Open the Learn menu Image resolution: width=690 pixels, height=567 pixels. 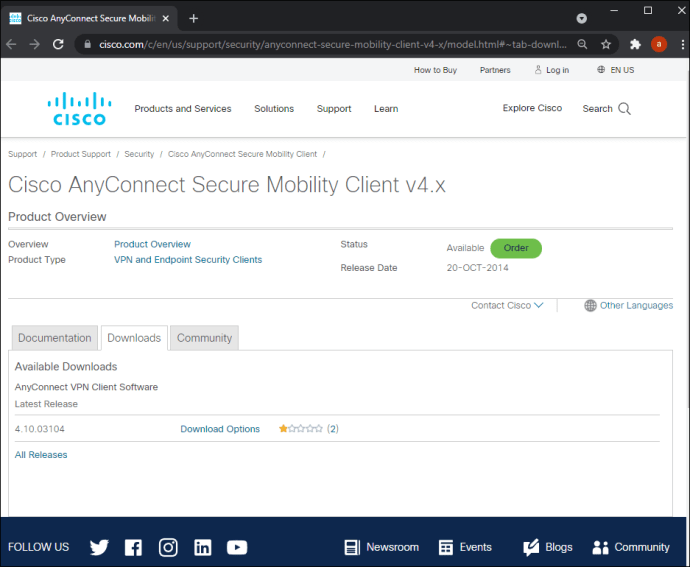click(x=386, y=109)
